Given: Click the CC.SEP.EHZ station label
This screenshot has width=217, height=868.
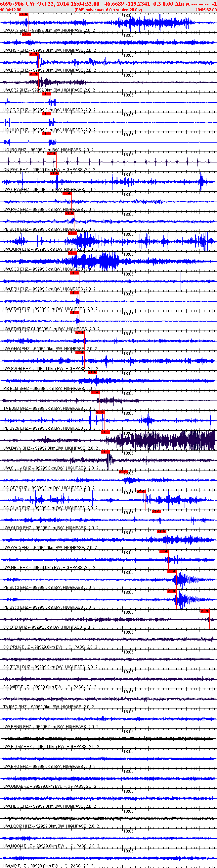Looking at the screenshot, I should click(49, 488).
